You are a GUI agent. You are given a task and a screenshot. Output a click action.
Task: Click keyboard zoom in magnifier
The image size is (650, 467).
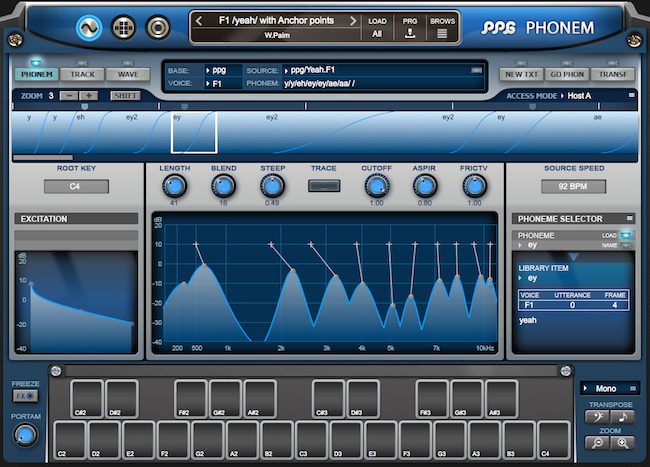(x=623, y=443)
